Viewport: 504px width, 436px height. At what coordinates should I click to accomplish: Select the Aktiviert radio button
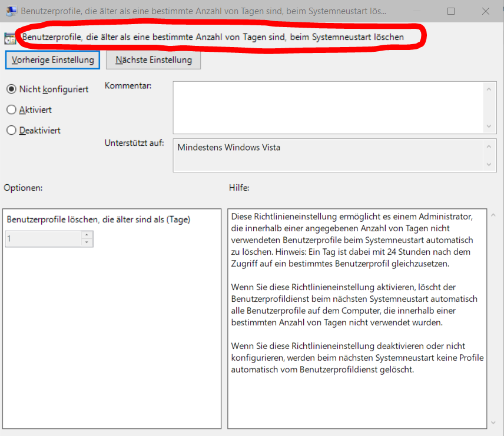11,109
